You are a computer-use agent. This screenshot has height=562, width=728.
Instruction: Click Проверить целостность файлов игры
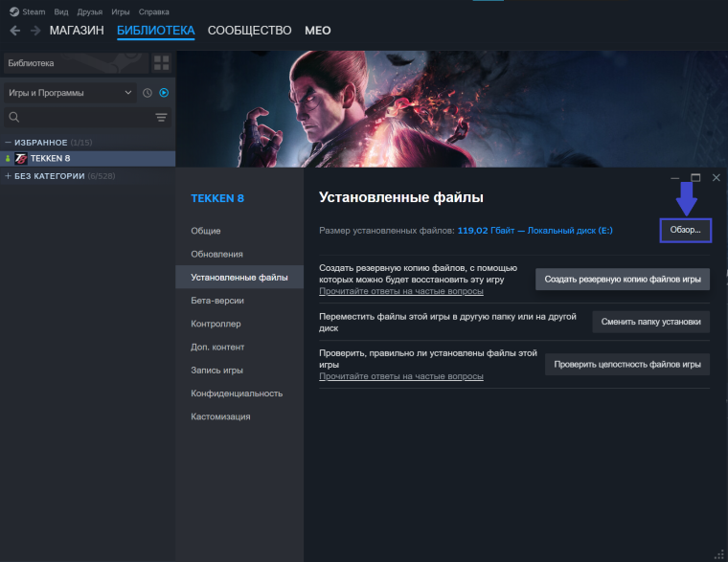627,365
